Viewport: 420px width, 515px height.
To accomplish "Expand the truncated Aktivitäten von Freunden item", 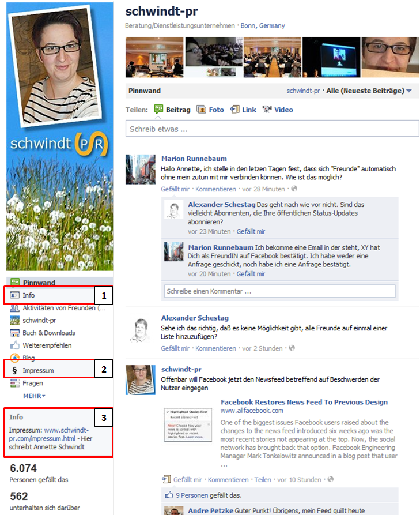I will coord(58,308).
